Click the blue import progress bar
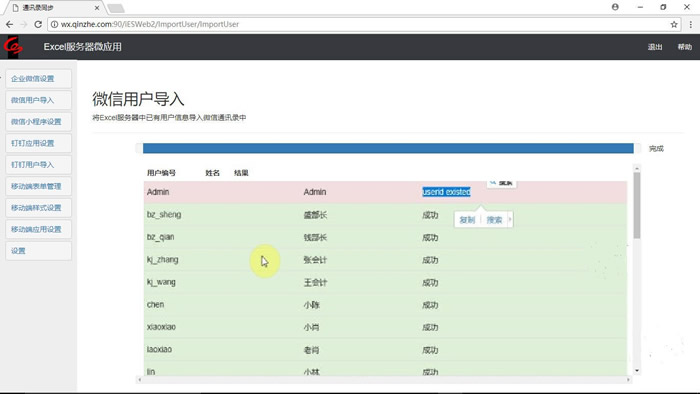This screenshot has width=700, height=394. (388, 148)
